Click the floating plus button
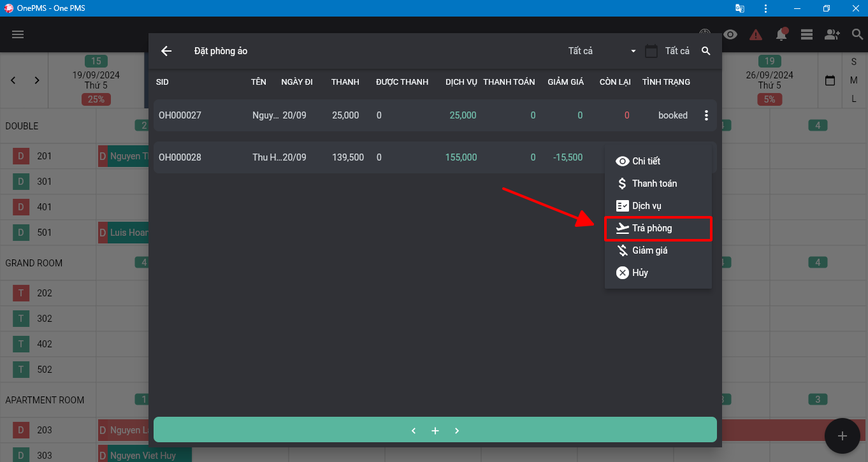 point(843,436)
